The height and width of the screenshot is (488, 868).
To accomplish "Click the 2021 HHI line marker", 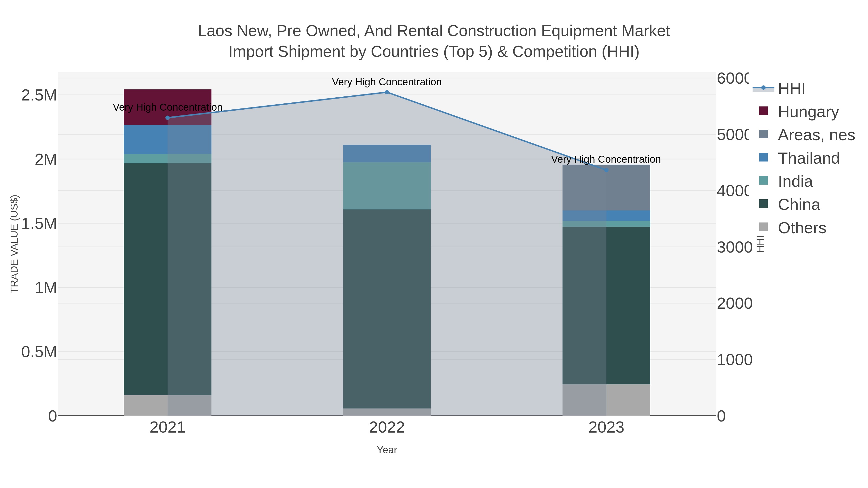I will pyautogui.click(x=168, y=118).
